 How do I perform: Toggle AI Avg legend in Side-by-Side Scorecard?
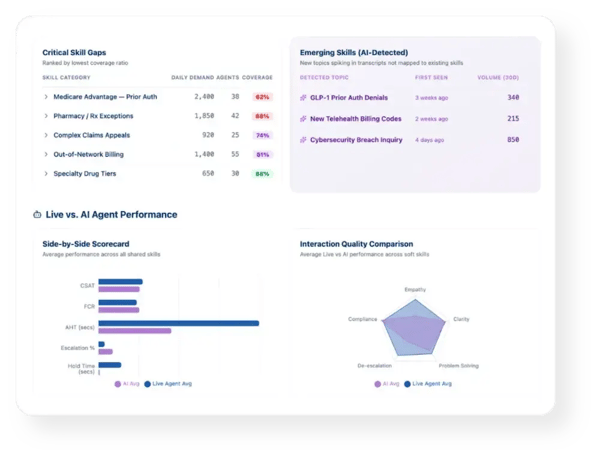(x=127, y=384)
